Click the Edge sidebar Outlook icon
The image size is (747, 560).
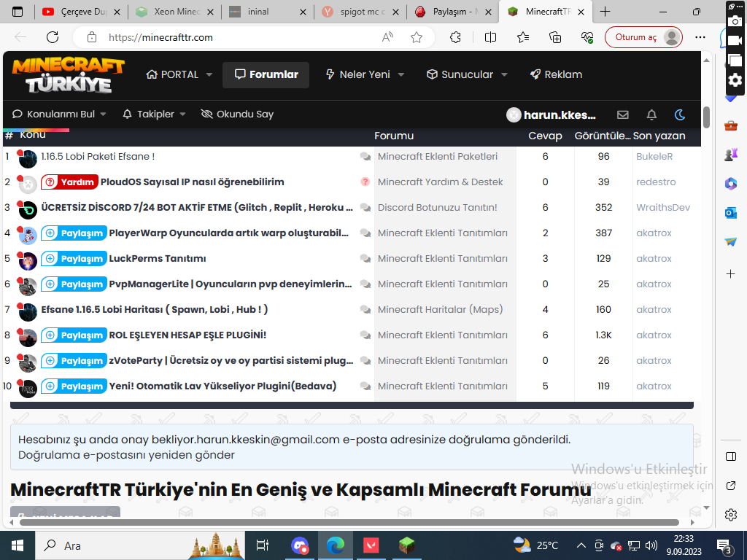(731, 212)
